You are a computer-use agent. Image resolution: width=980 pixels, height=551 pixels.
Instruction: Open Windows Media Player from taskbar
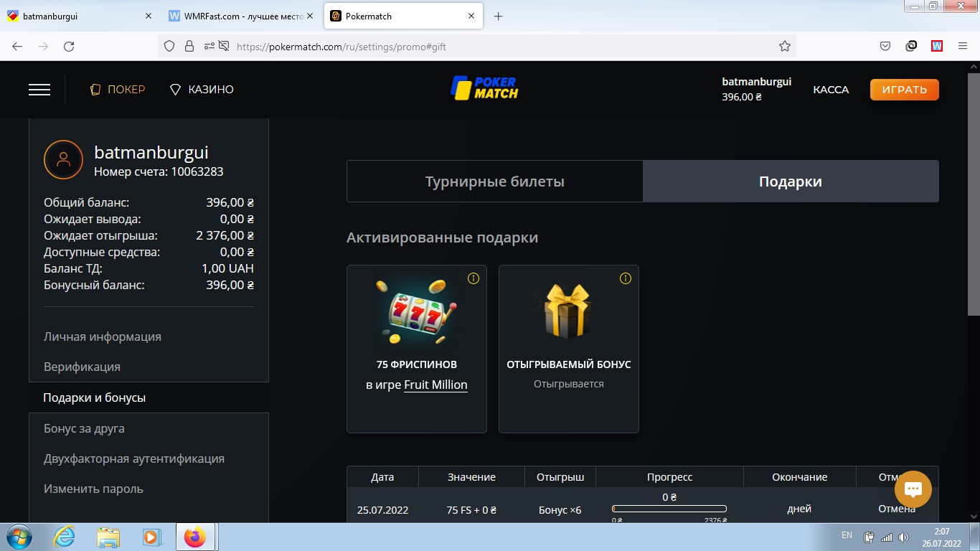point(151,537)
